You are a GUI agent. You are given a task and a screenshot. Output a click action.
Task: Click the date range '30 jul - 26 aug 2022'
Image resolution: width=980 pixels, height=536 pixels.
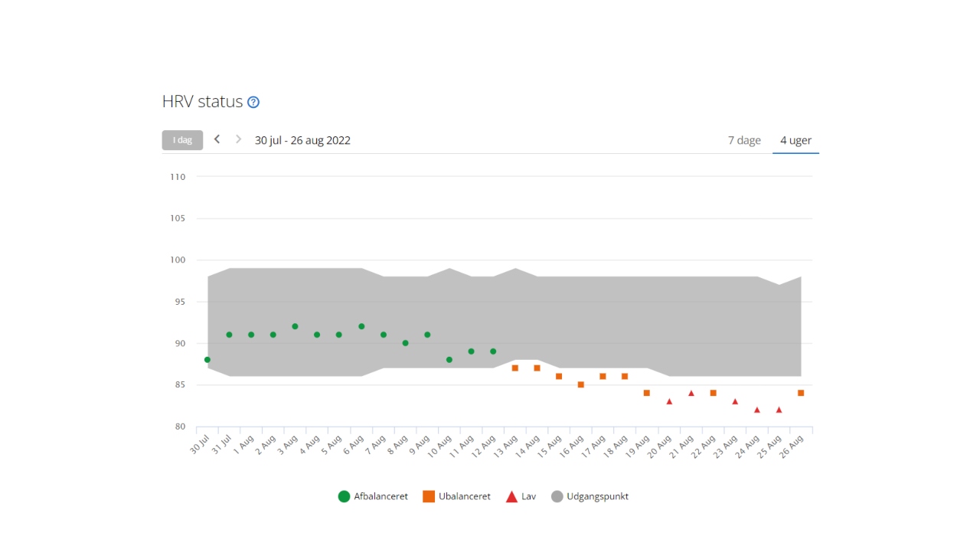coord(302,140)
